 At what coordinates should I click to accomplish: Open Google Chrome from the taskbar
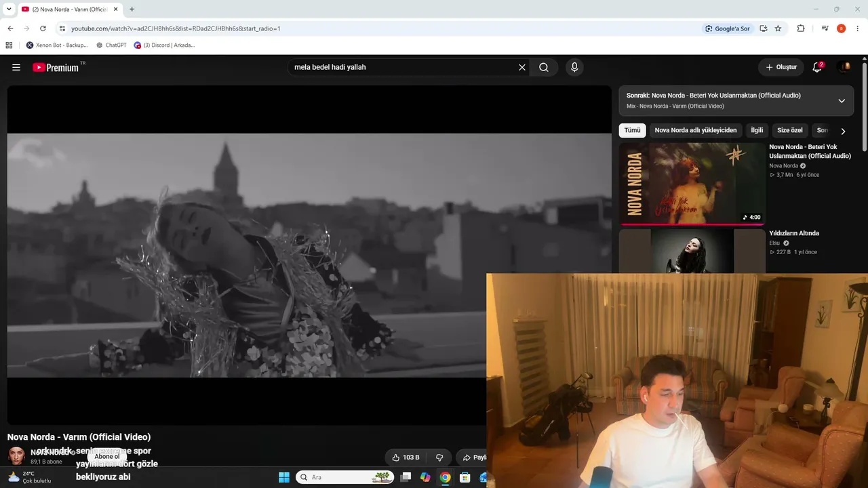tap(445, 477)
